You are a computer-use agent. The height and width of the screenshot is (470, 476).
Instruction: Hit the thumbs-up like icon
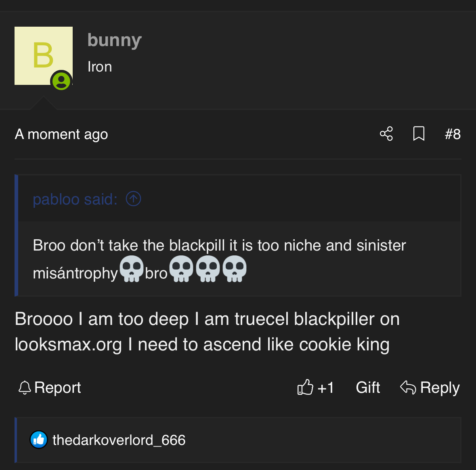(305, 387)
